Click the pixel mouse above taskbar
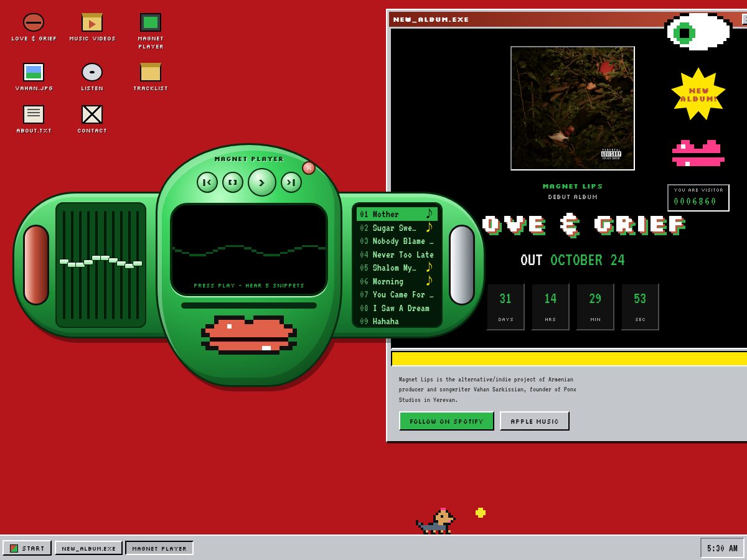747x560 pixels. 436,521
